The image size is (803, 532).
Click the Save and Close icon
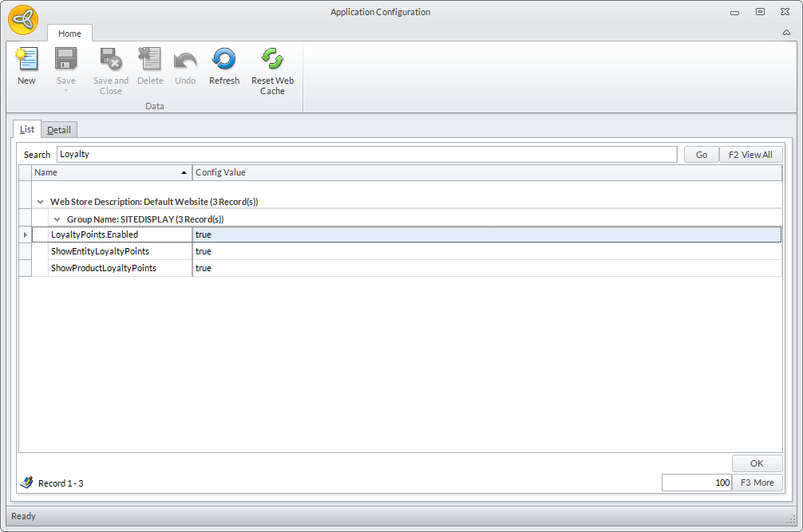tap(110, 60)
